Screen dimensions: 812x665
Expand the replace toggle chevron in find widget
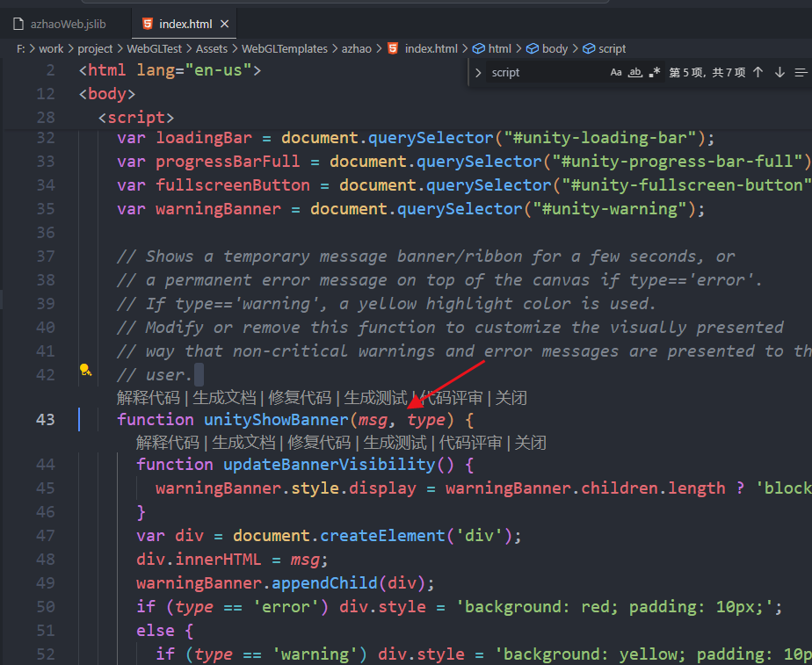click(x=478, y=72)
